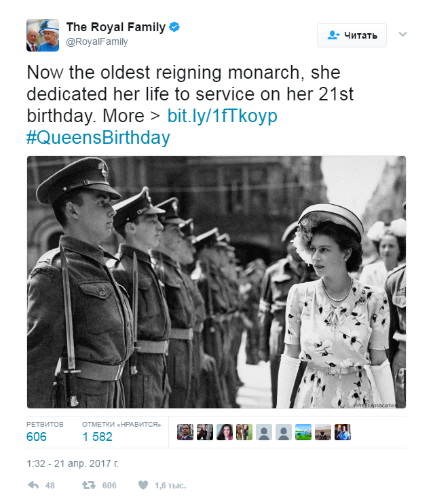Open the black-and-white Queen photo

tap(216, 282)
